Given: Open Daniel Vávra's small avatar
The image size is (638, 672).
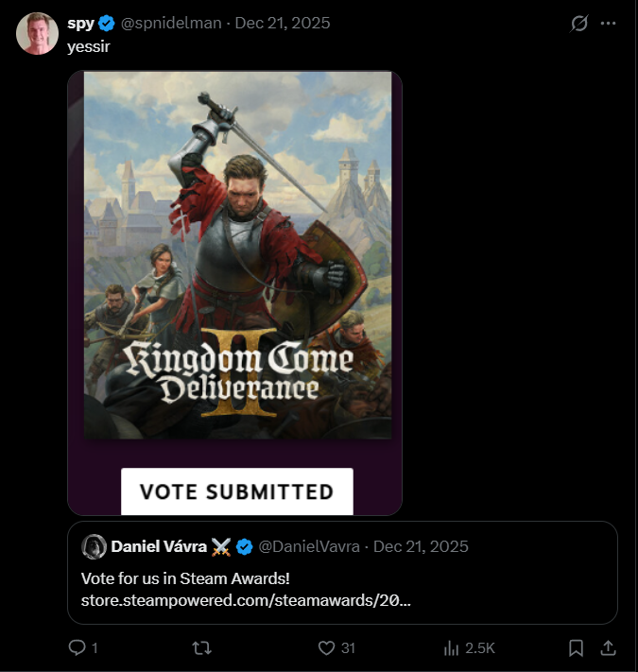Looking at the screenshot, I should coord(94,546).
